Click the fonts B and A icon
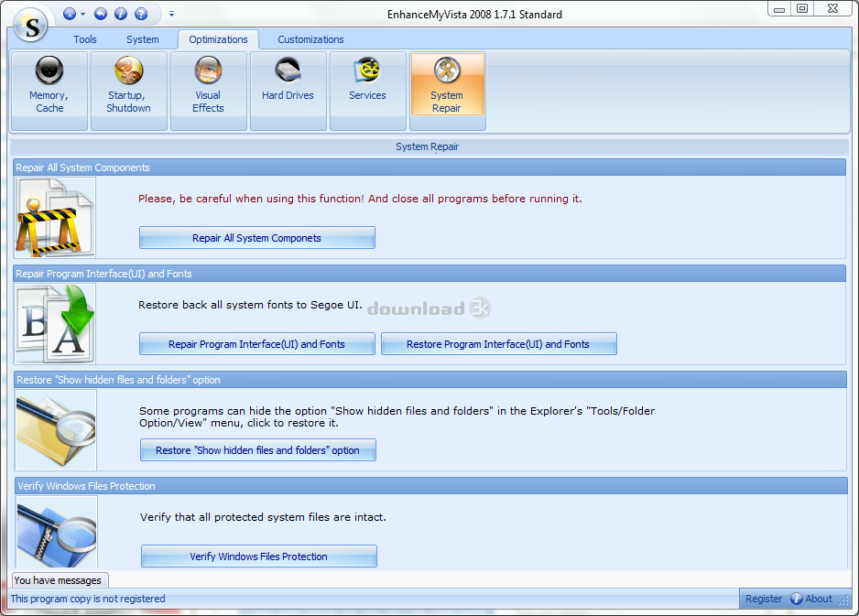The width and height of the screenshot is (859, 616). click(x=55, y=324)
